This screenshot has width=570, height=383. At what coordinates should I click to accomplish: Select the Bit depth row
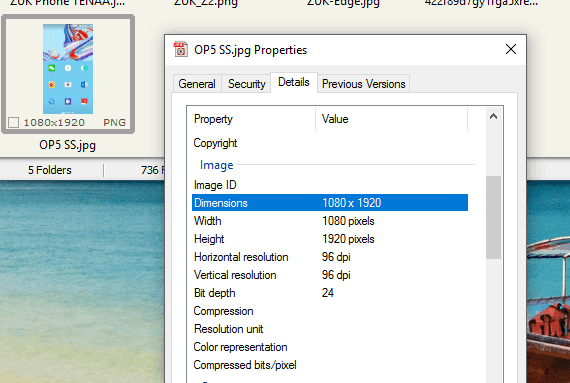point(330,293)
